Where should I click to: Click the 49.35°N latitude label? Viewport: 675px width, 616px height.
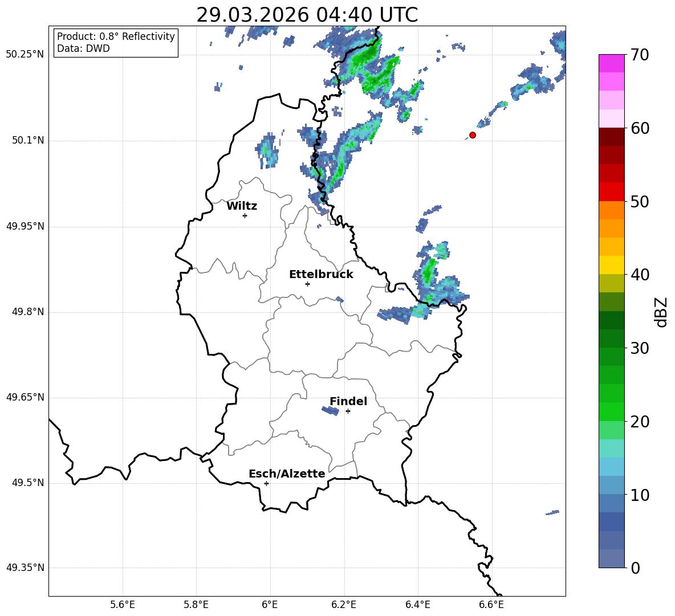click(25, 568)
